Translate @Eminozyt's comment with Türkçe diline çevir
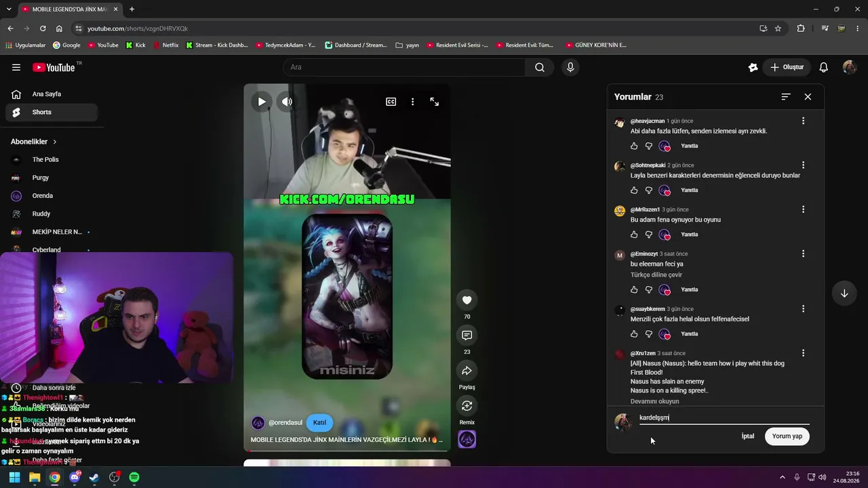Screen dimensions: 868x488 click(x=656, y=274)
